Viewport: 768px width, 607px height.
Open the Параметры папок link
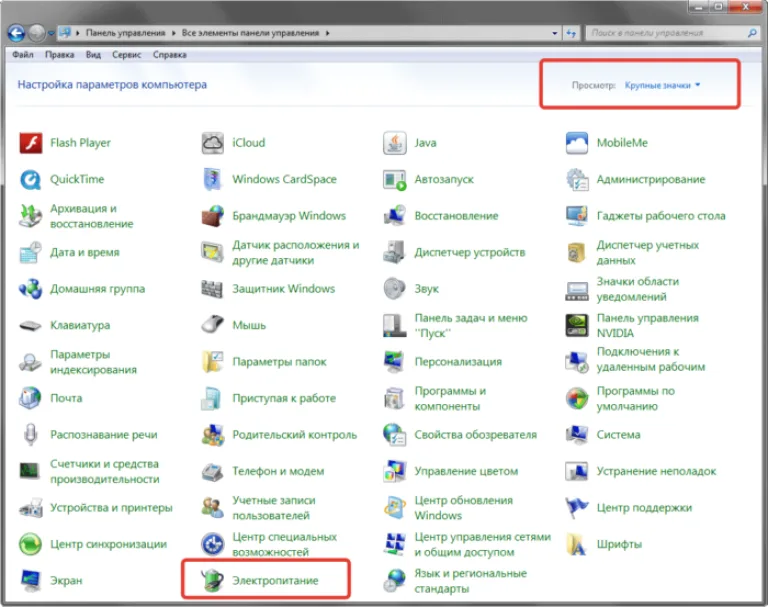point(279,362)
